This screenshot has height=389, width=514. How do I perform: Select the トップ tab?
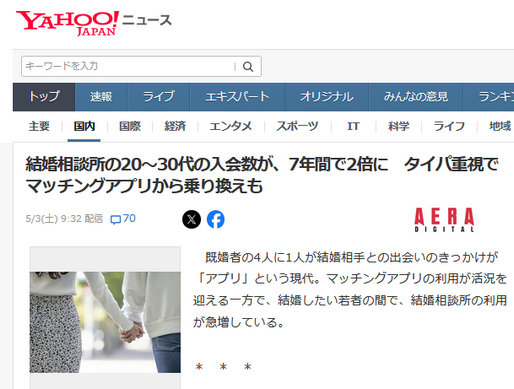click(44, 97)
